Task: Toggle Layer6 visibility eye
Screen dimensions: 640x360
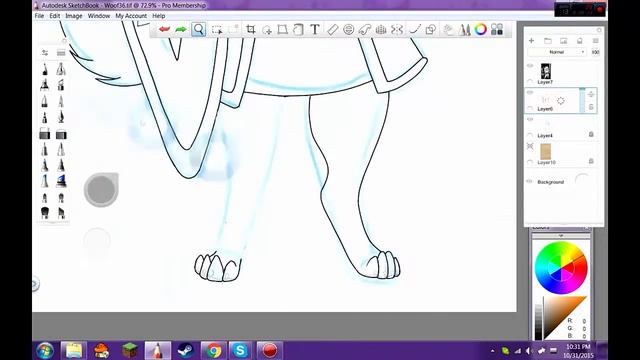Action: (530, 93)
